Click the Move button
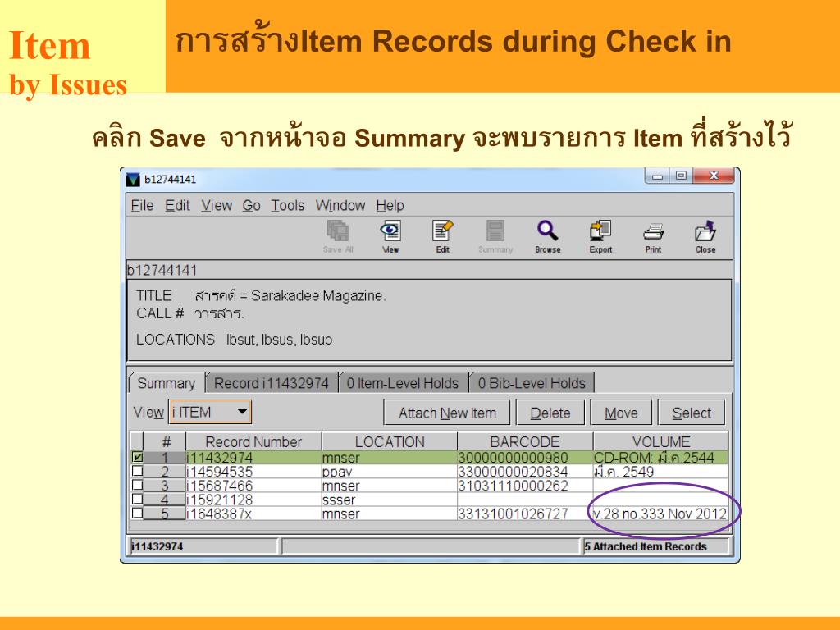This screenshot has width=840, height=630. pyautogui.click(x=621, y=413)
